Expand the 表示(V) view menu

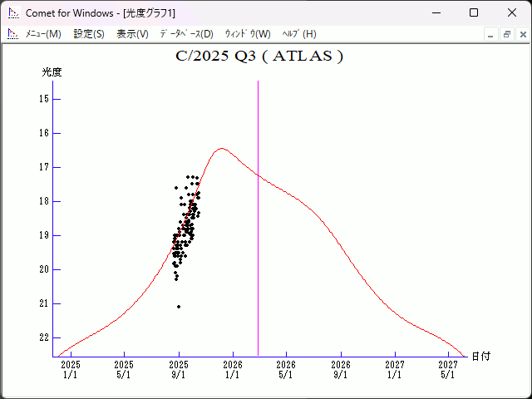132,34
